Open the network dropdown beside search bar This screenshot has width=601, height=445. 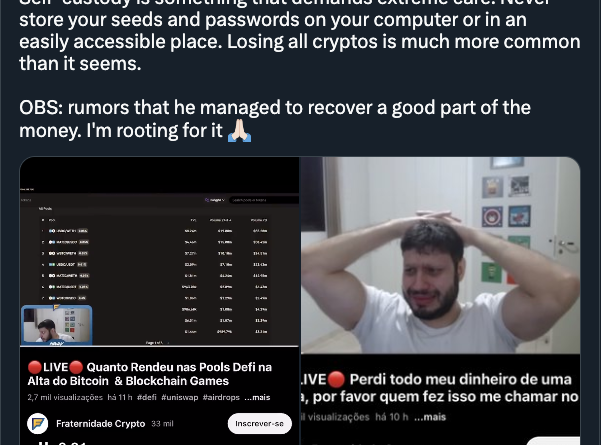click(x=215, y=200)
